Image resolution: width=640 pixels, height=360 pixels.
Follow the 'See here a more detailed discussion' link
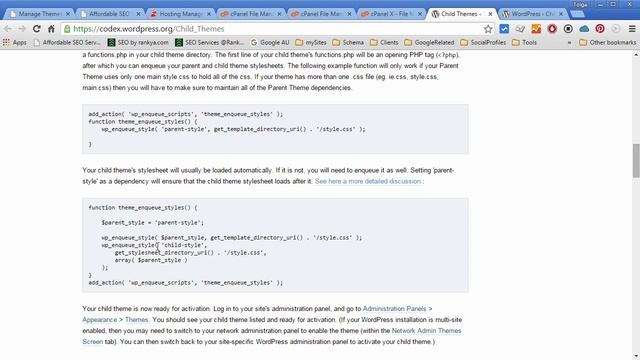368,181
